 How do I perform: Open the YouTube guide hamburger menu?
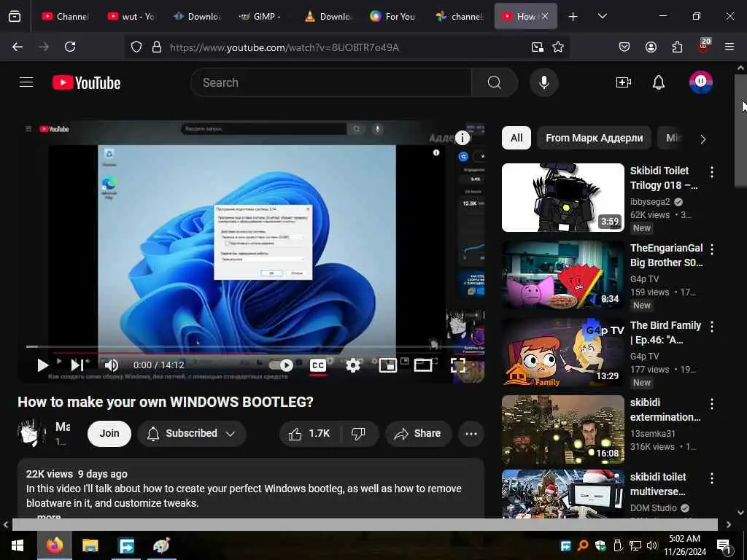tap(26, 82)
